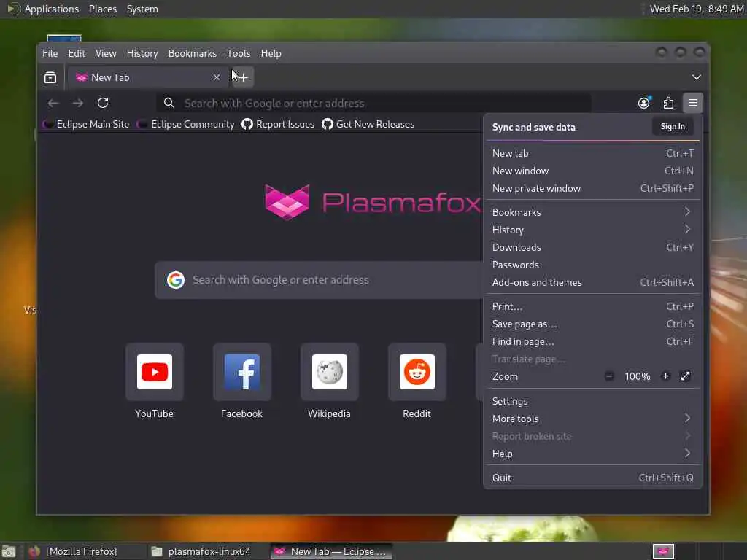Viewport: 747px width, 560px height.
Task: Click the back navigation arrow
Action: point(53,103)
